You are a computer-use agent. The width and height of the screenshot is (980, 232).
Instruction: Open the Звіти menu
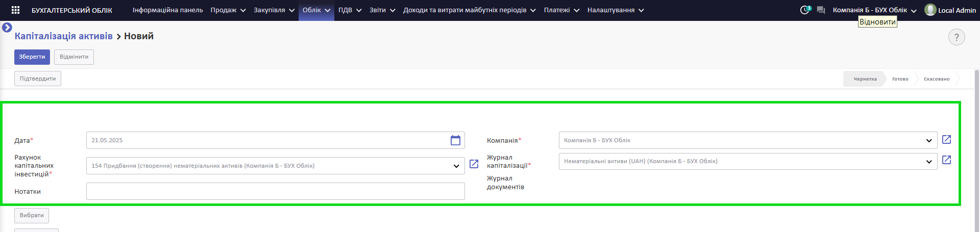[382, 10]
